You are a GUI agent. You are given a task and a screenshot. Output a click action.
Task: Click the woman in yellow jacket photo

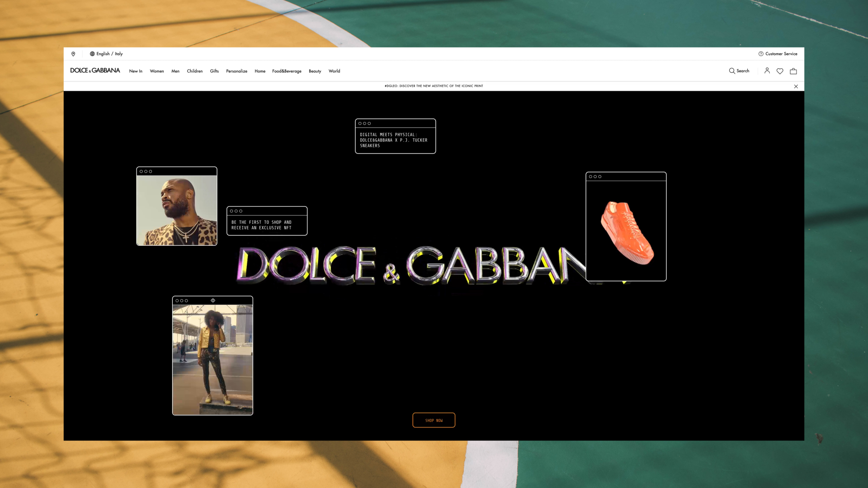(x=212, y=360)
